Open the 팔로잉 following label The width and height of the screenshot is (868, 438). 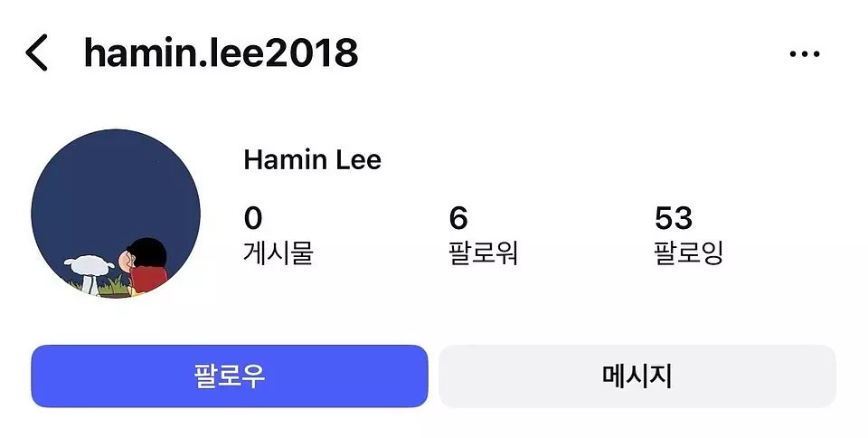coord(689,253)
